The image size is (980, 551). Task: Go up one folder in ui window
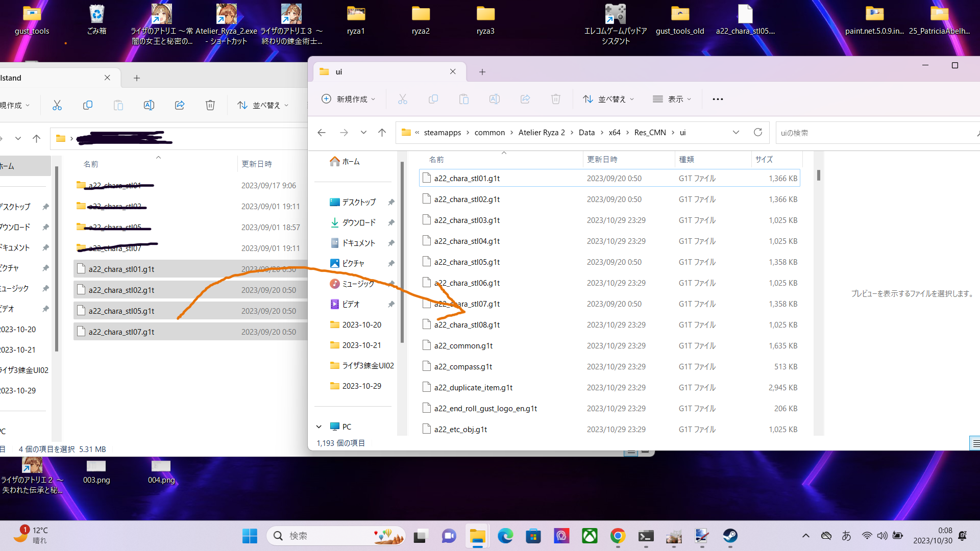click(x=382, y=133)
